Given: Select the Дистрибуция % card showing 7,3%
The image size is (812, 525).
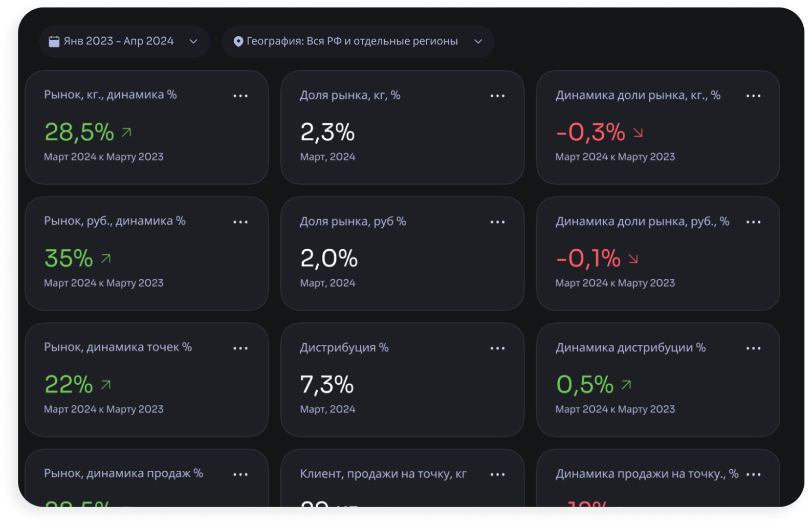Looking at the screenshot, I should click(402, 380).
